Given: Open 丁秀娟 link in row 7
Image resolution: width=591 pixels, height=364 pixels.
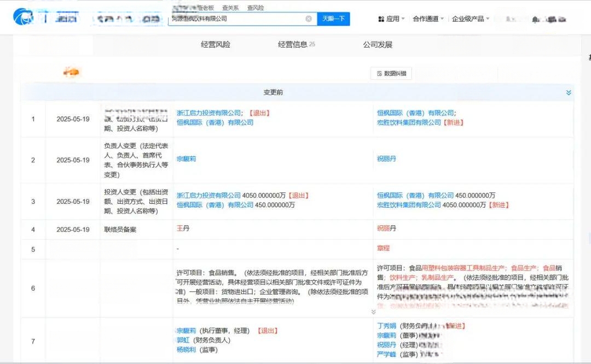Looking at the screenshot, I should [x=386, y=326].
